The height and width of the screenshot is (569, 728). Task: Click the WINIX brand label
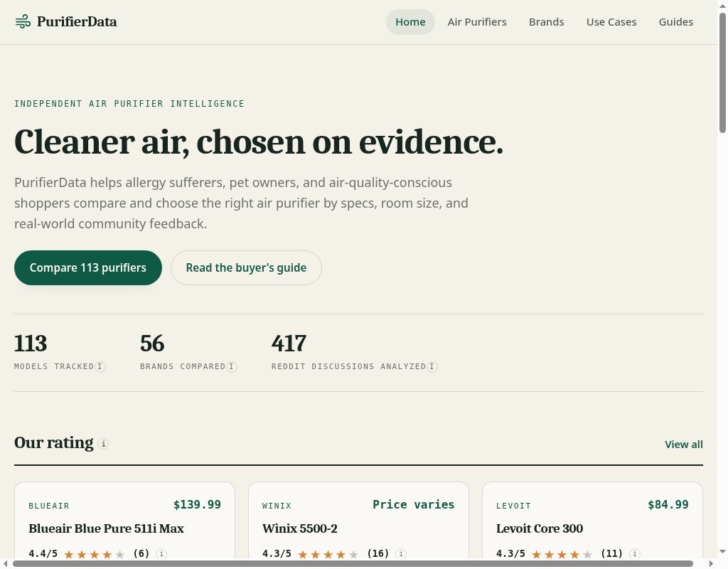click(x=277, y=506)
